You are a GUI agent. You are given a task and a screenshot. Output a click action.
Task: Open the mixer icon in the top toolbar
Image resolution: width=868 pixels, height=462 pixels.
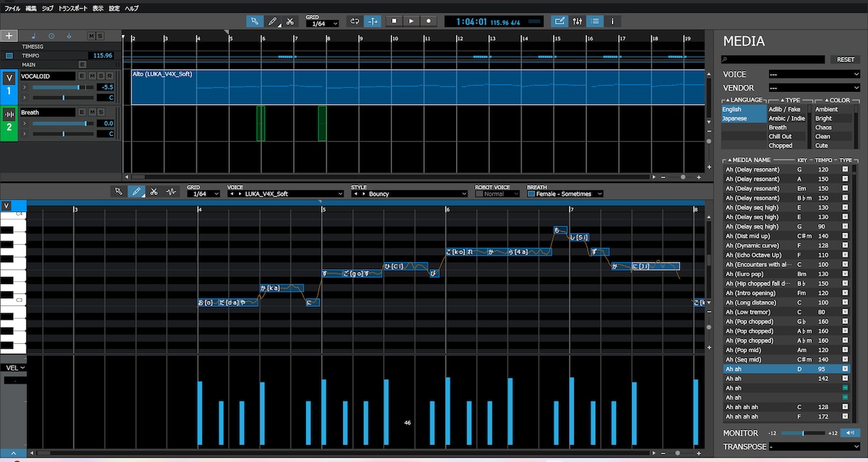coord(577,21)
